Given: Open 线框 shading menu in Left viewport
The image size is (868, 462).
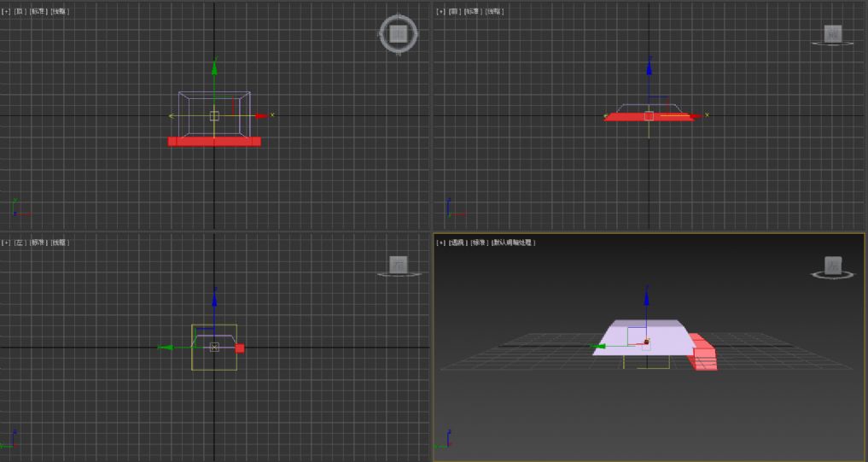Looking at the screenshot, I should [x=60, y=243].
